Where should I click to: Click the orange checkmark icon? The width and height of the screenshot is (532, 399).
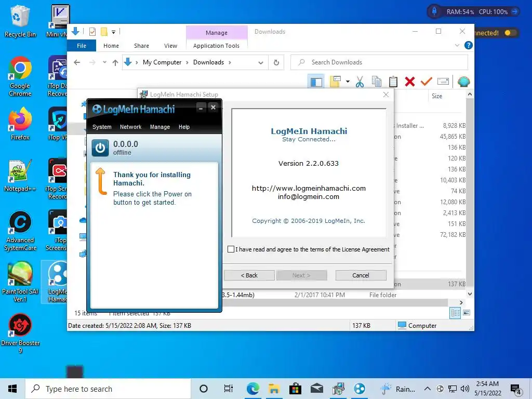pyautogui.click(x=426, y=82)
